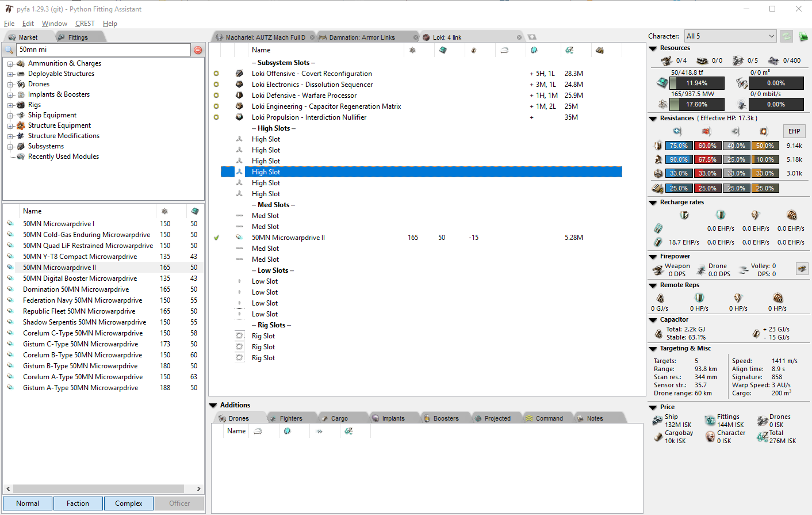This screenshot has height=515, width=812.
Task: Toggle state of Loki Propulsion subsystem
Action: [x=216, y=117]
